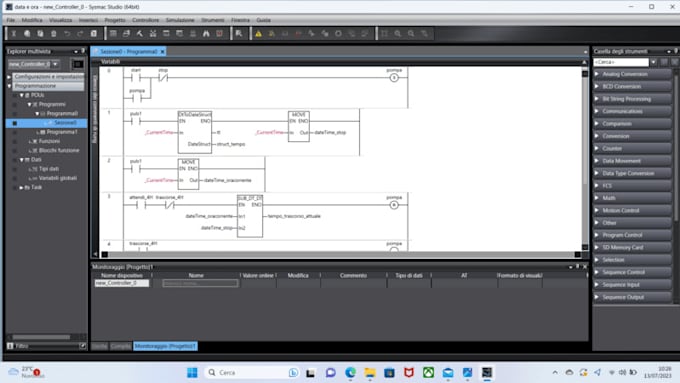
Task: Expand the Sequence Output toolbox category
Action: click(x=632, y=297)
